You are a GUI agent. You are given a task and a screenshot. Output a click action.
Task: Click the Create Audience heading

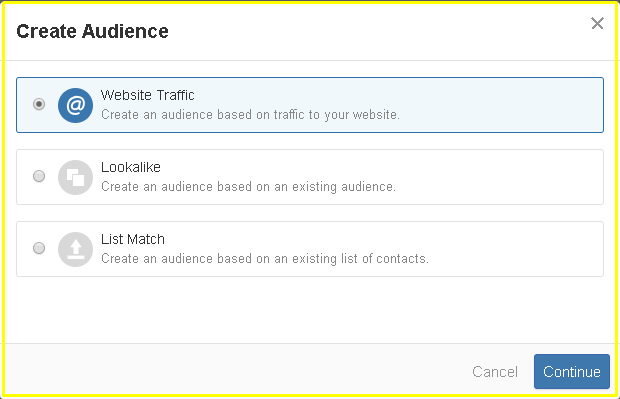pos(92,31)
